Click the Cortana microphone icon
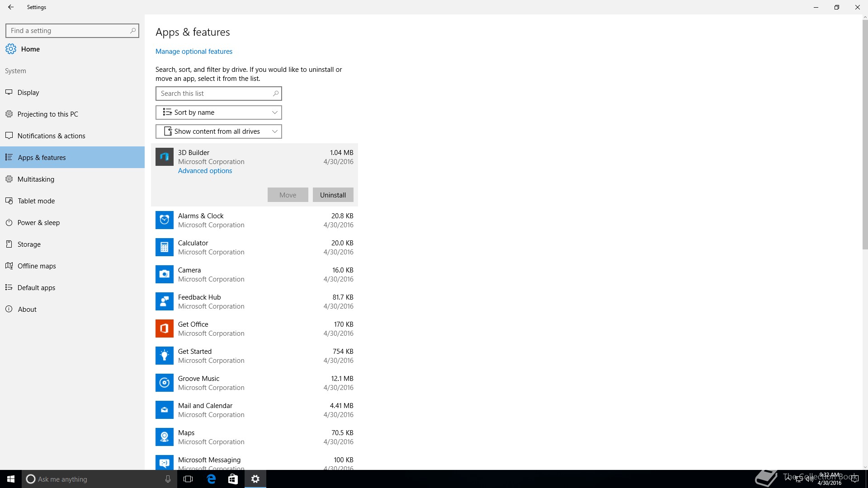The width and height of the screenshot is (868, 488). click(168, 479)
